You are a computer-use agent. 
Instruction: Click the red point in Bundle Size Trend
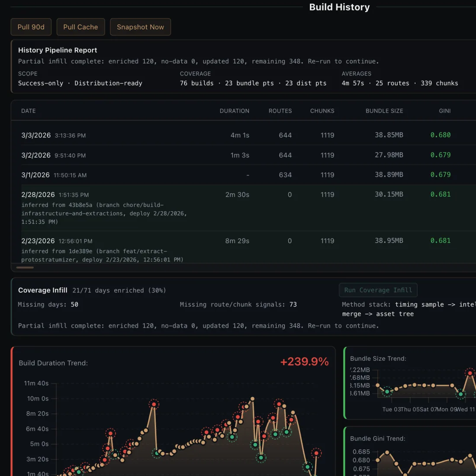click(x=470, y=373)
